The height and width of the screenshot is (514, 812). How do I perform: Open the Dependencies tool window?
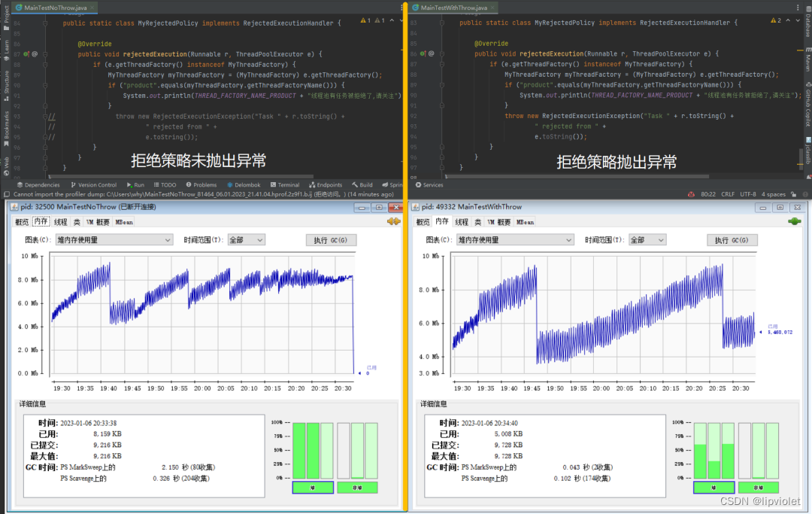tap(38, 185)
